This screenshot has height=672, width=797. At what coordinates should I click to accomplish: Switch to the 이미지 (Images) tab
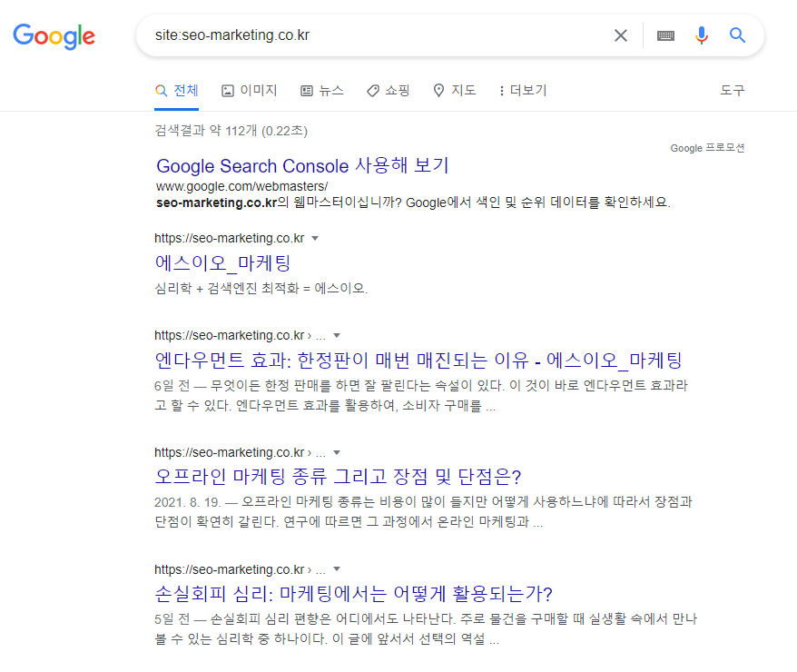[250, 91]
